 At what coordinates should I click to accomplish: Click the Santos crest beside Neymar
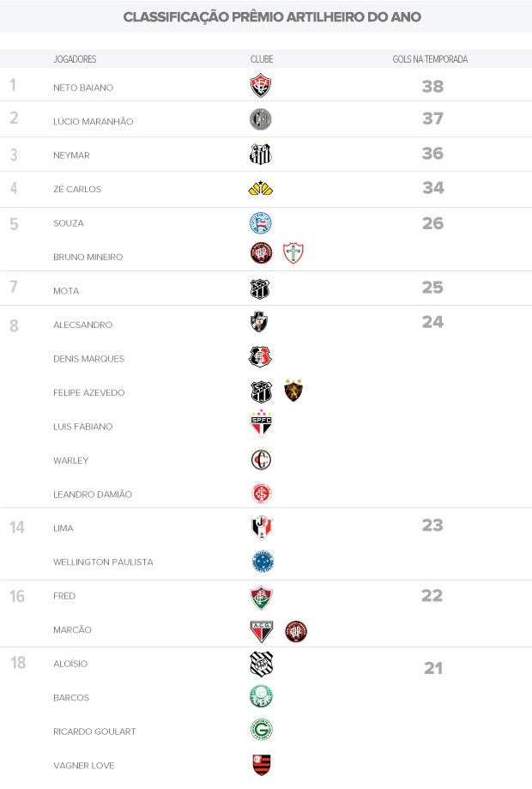point(261,154)
